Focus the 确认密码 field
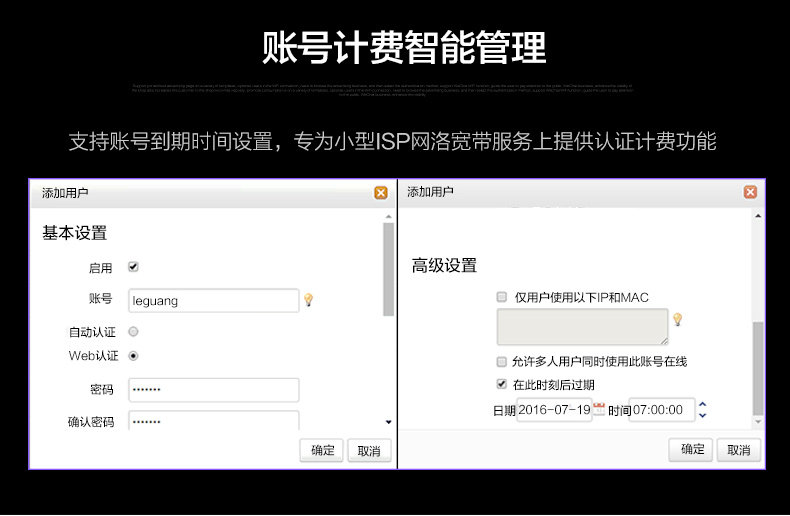Viewport: 790px width, 516px height. [214, 420]
